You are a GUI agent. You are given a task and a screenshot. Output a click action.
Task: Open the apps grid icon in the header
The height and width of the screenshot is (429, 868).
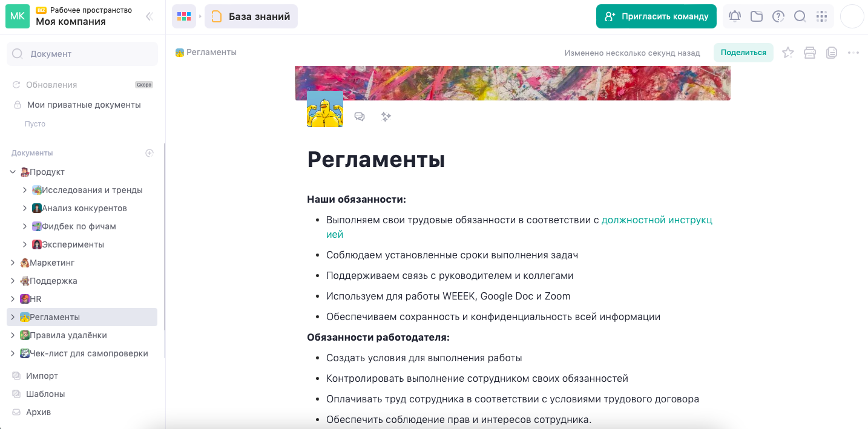pos(821,16)
